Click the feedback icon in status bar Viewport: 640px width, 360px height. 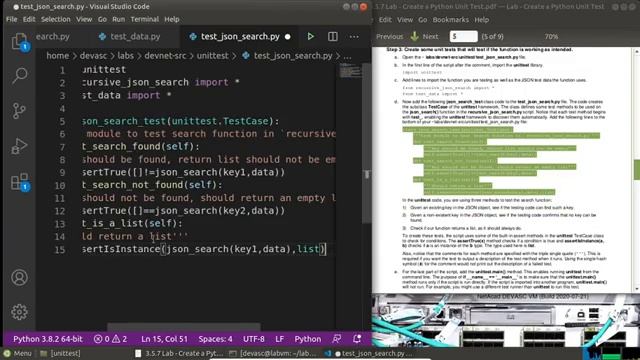[x=337, y=339]
